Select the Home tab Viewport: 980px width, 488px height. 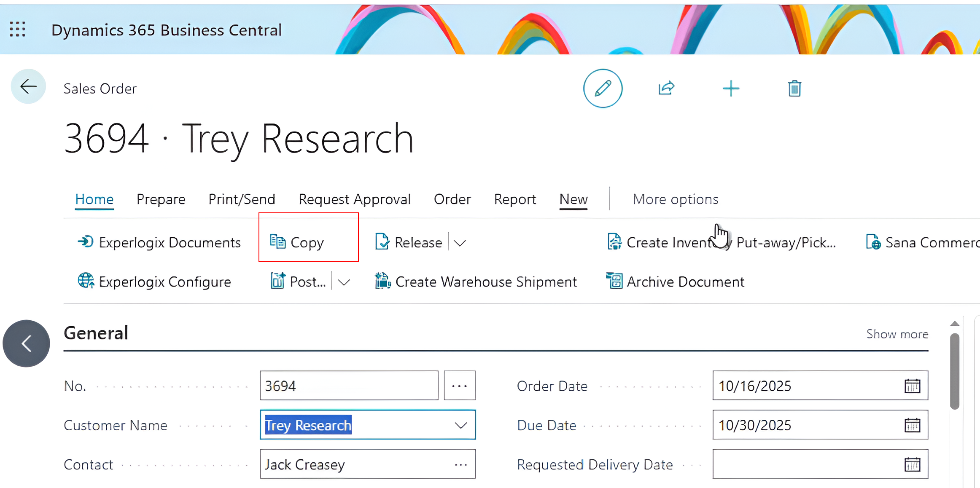coord(94,199)
